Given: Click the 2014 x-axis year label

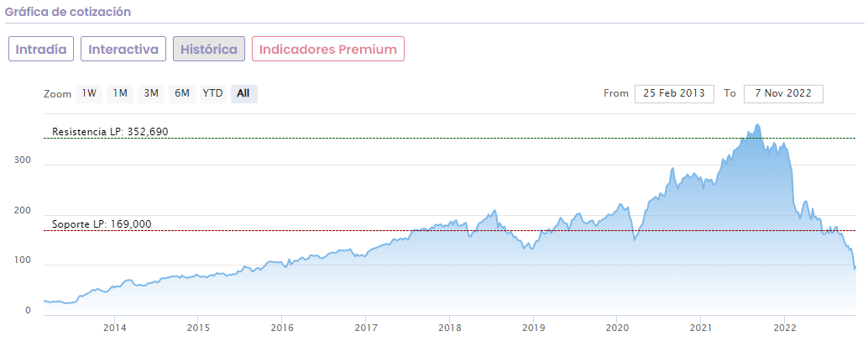Looking at the screenshot, I should (x=115, y=328).
